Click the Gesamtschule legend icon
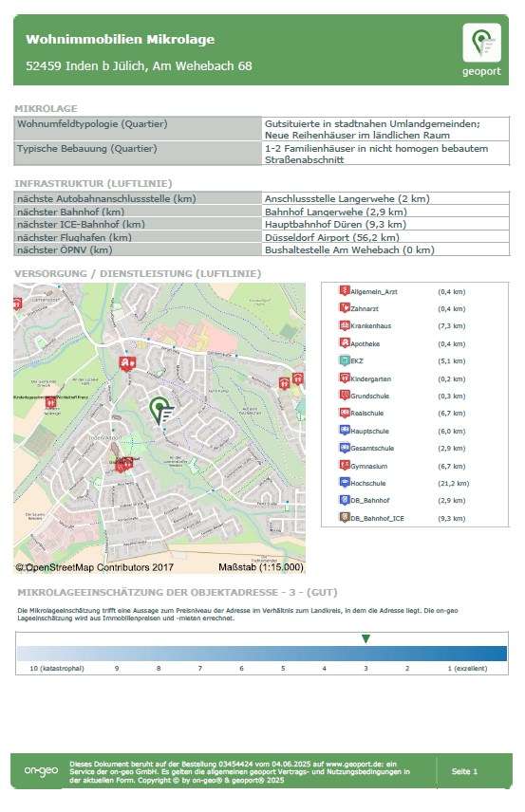The width and height of the screenshot is (525, 812). 345,448
